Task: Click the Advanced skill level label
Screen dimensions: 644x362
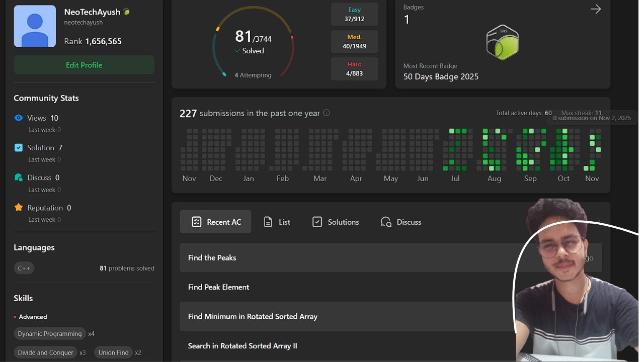Action: coord(33,317)
